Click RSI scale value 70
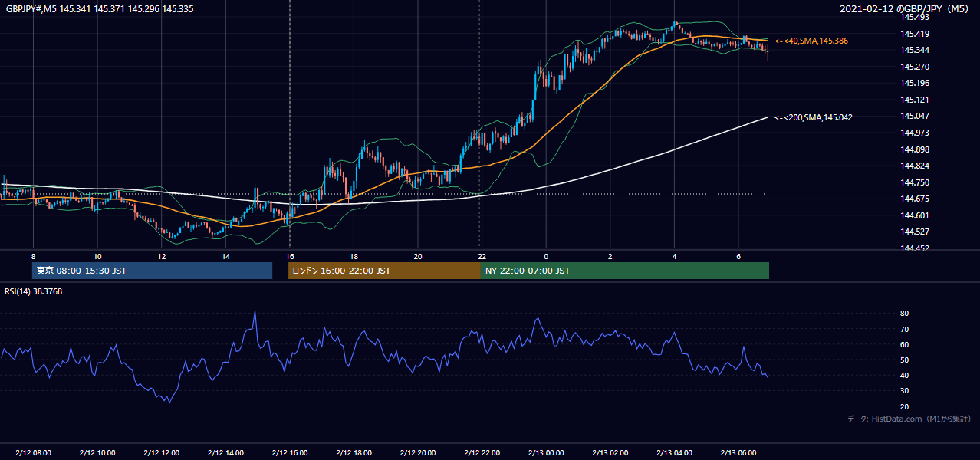 coord(905,329)
